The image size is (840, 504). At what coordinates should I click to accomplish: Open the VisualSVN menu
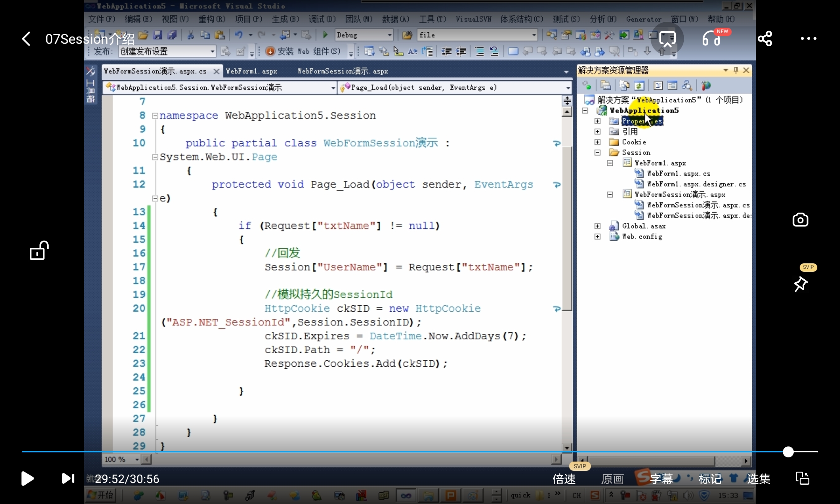pos(473,19)
